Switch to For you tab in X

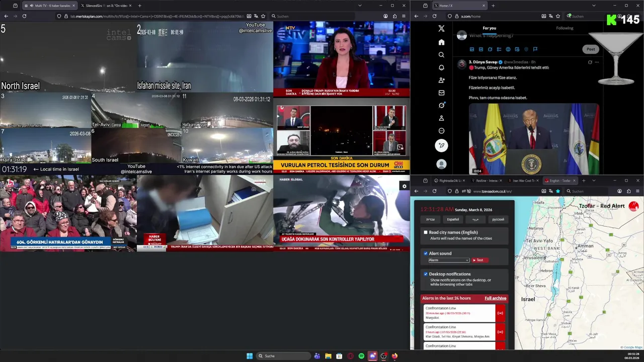[x=489, y=28]
